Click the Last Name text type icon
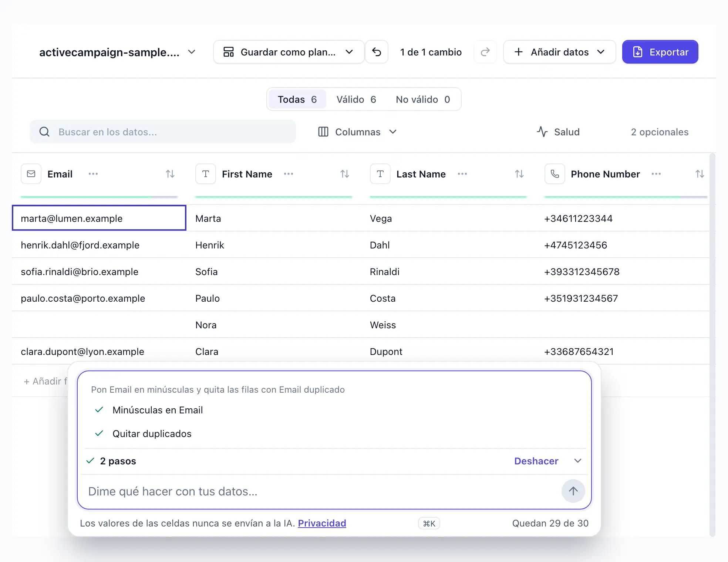Viewport: 728px width, 562px height. [x=380, y=174]
